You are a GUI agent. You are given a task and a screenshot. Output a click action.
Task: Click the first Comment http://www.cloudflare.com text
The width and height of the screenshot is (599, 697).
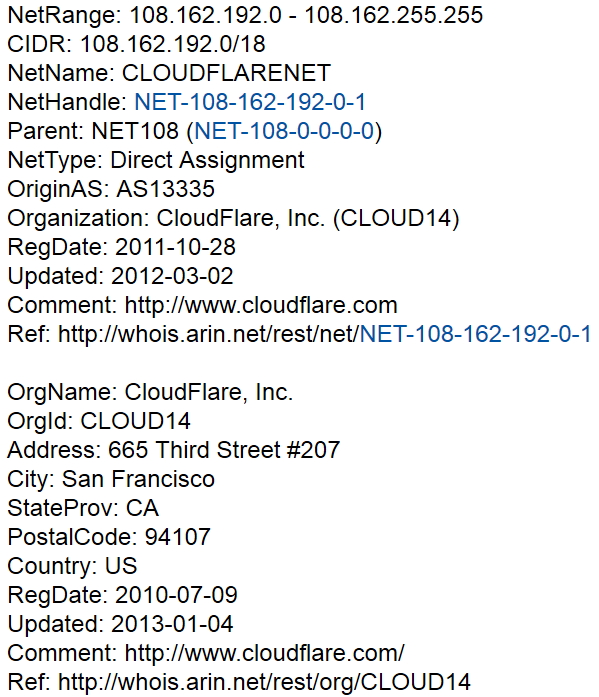click(202, 305)
